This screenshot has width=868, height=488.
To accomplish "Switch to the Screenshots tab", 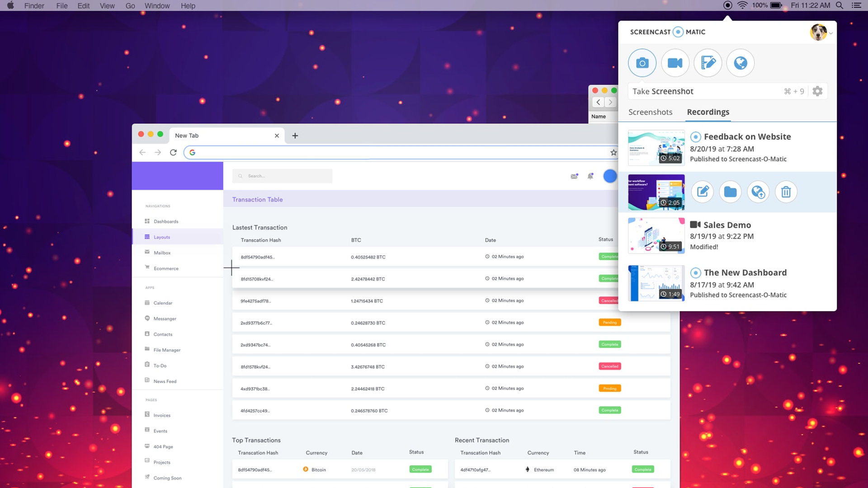I will (x=650, y=112).
